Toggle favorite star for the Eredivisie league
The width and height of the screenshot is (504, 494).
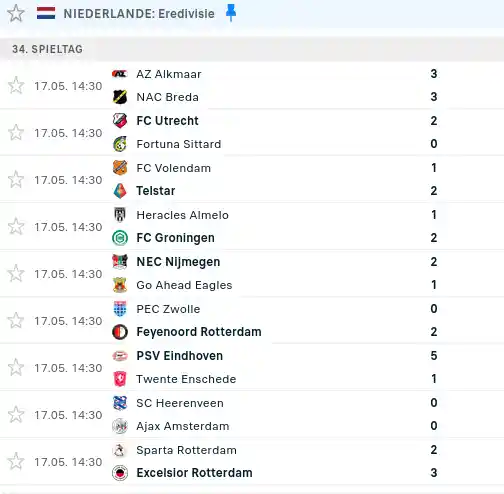(x=16, y=14)
